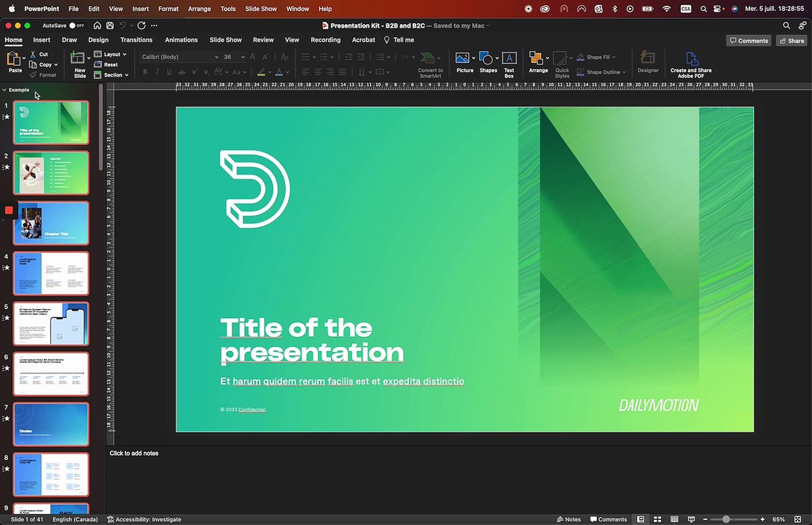Collapse the Example section
Image resolution: width=812 pixels, height=525 pixels.
[x=4, y=90]
